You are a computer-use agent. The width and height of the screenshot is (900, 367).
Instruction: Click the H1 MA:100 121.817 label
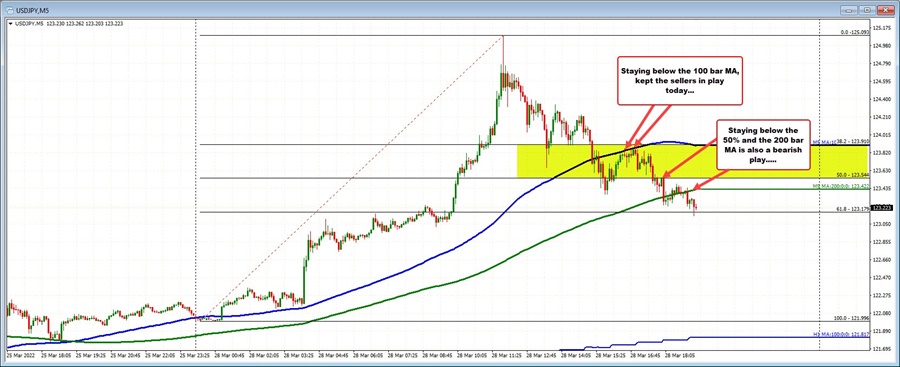tap(841, 334)
